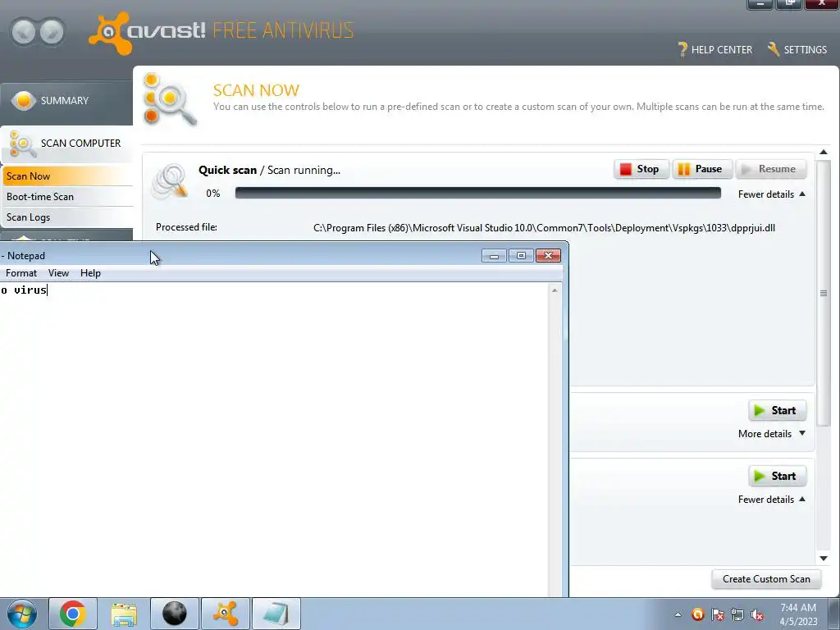840x630 pixels.
Task: Stop the running Quick scan
Action: (x=641, y=169)
